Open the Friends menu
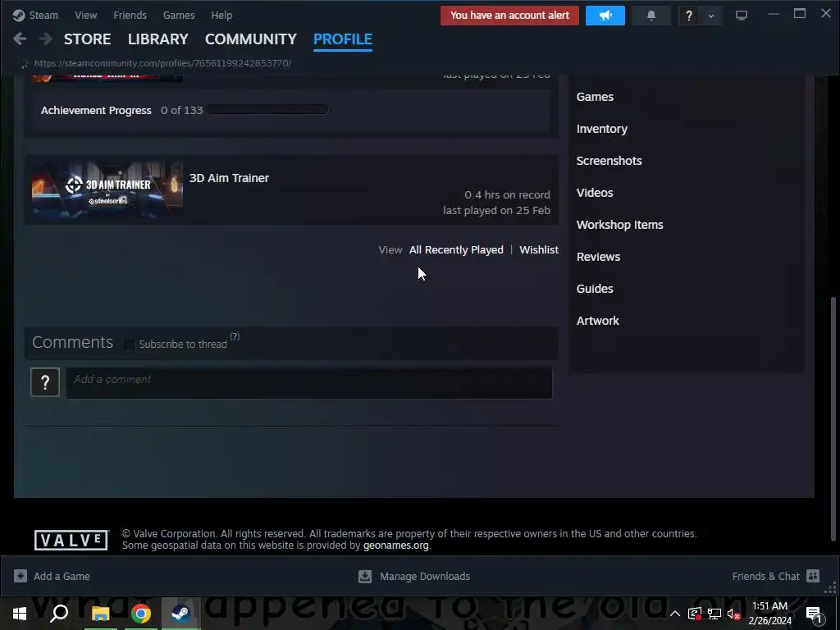The width and height of the screenshot is (840, 630). (130, 15)
